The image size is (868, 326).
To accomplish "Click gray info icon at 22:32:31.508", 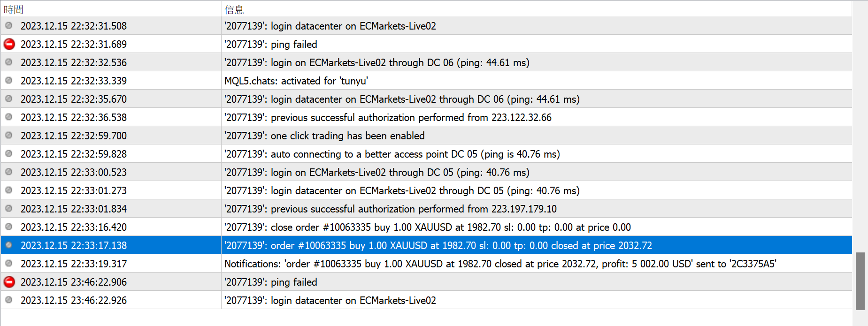I will pyautogui.click(x=9, y=26).
